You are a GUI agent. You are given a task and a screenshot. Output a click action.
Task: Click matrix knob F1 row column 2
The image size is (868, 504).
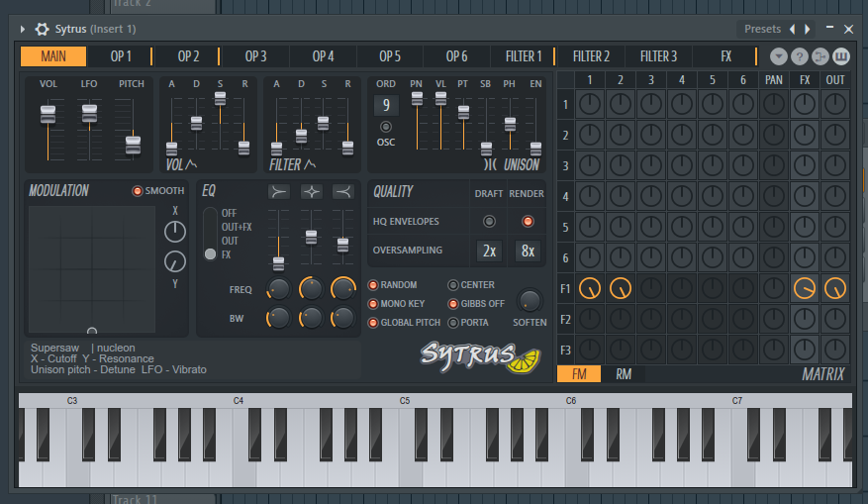click(620, 288)
